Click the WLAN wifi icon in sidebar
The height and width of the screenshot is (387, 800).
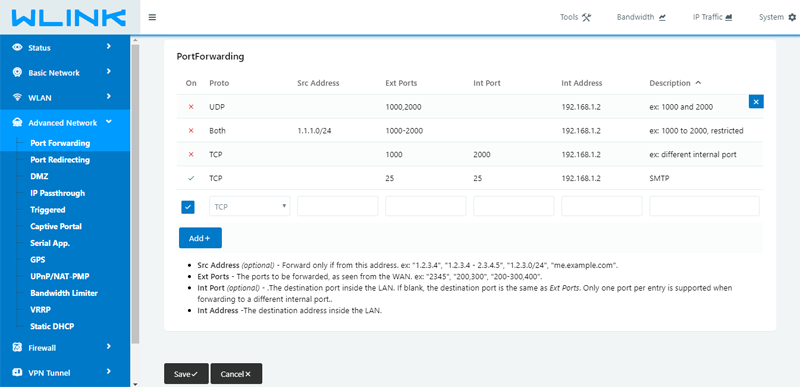point(17,97)
